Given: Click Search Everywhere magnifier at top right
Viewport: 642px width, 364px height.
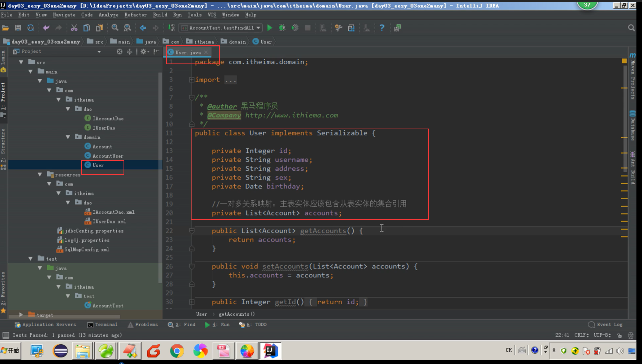Looking at the screenshot, I should [x=631, y=28].
